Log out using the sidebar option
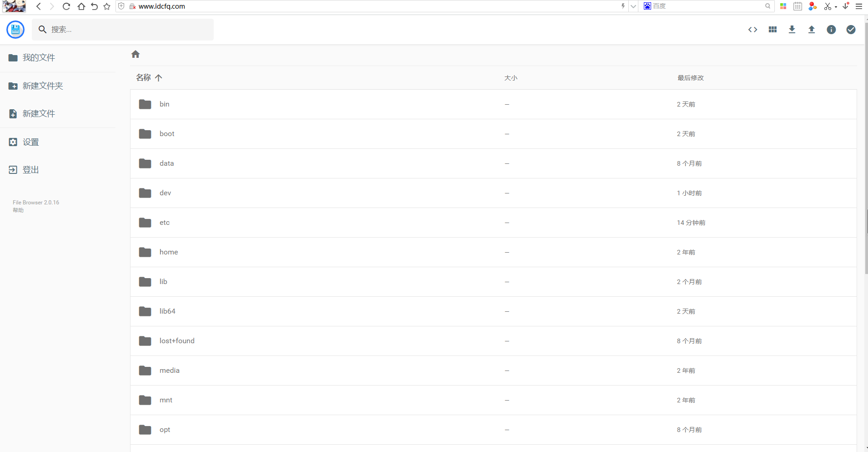Image resolution: width=868 pixels, height=452 pixels. pos(31,170)
